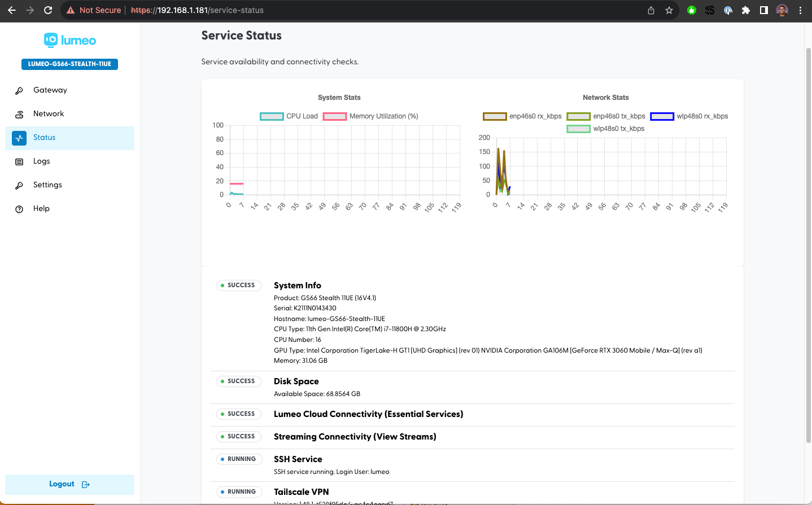Toggle the wlp48s0 tx_kbps legend entry

[605, 129]
